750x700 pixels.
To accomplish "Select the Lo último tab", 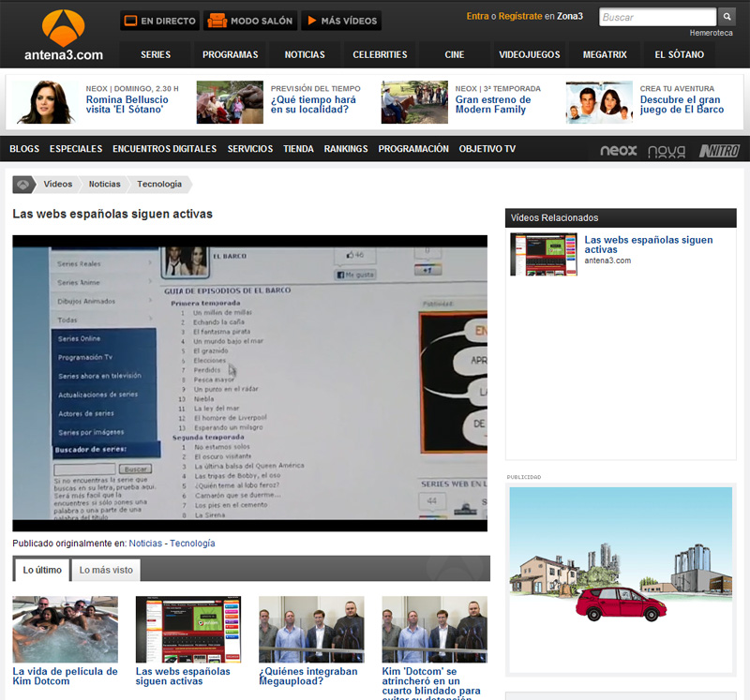I will click(x=42, y=570).
